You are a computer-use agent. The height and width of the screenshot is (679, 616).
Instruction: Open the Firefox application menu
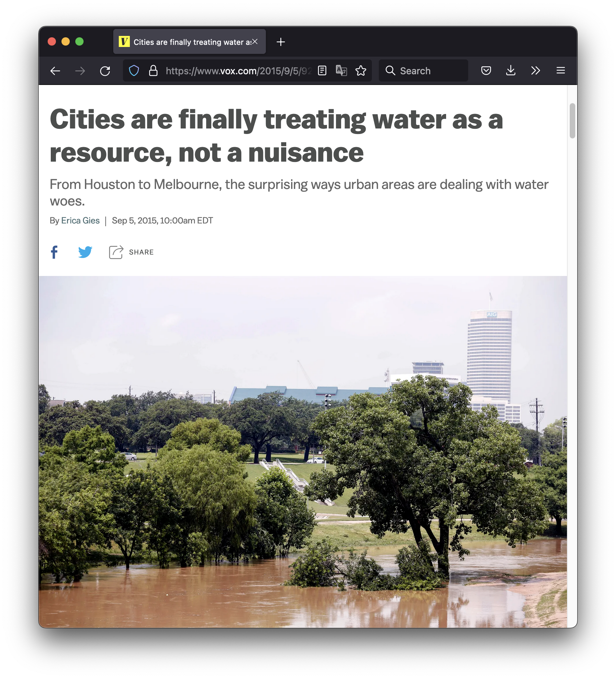(561, 71)
